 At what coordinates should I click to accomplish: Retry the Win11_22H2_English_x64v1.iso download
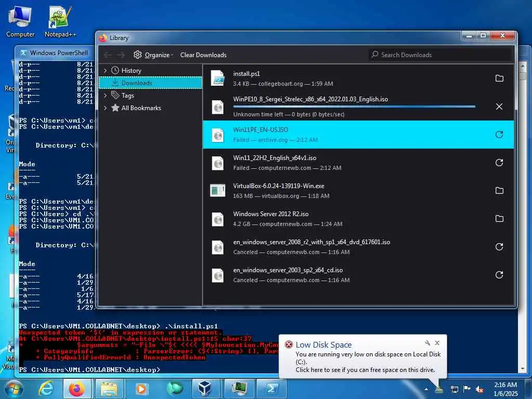point(499,163)
